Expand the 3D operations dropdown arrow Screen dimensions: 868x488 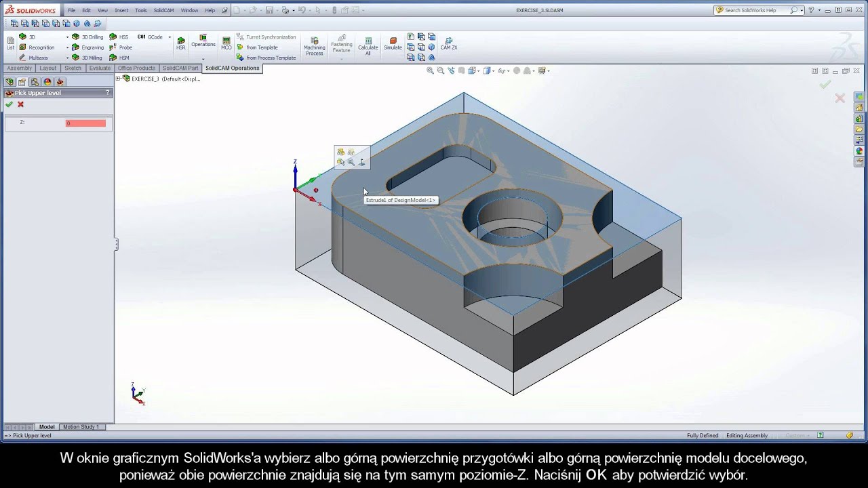(x=67, y=37)
